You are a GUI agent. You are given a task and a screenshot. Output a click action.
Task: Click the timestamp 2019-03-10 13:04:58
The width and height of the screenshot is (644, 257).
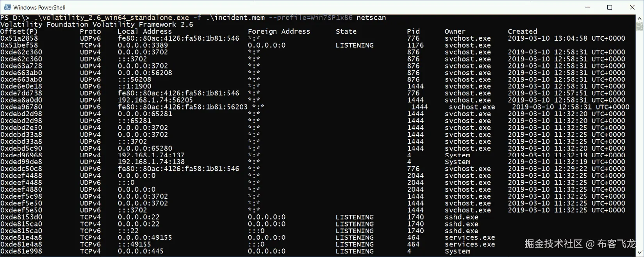point(548,38)
